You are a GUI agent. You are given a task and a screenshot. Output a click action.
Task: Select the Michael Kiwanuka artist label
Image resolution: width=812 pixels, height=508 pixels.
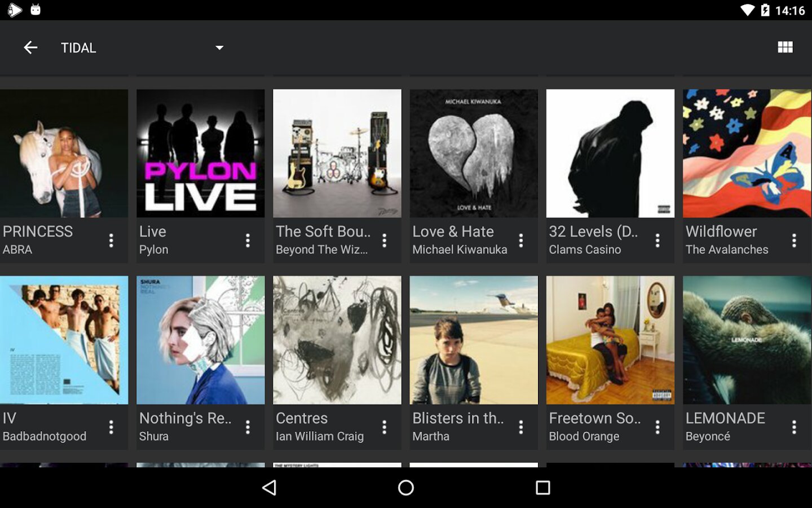460,249
